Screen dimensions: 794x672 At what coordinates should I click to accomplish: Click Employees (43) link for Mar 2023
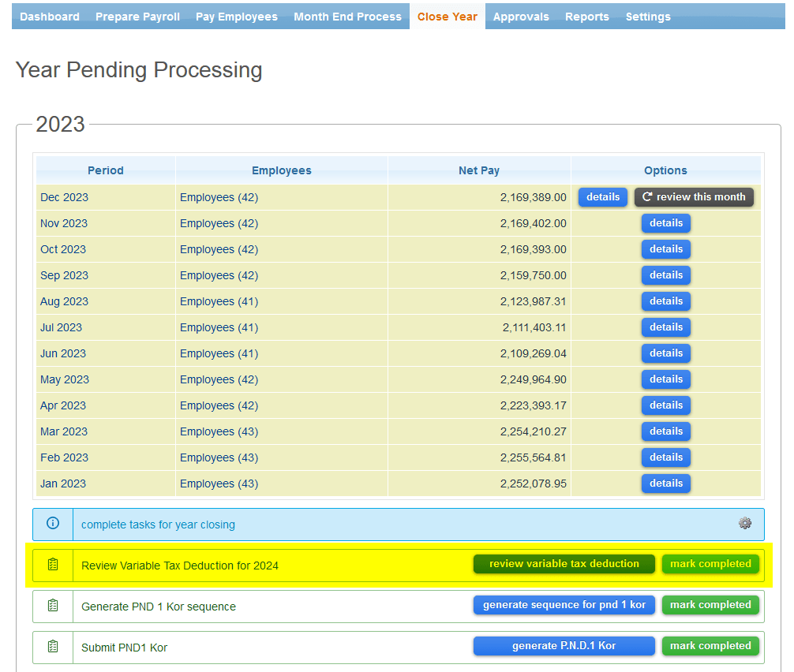(x=219, y=431)
